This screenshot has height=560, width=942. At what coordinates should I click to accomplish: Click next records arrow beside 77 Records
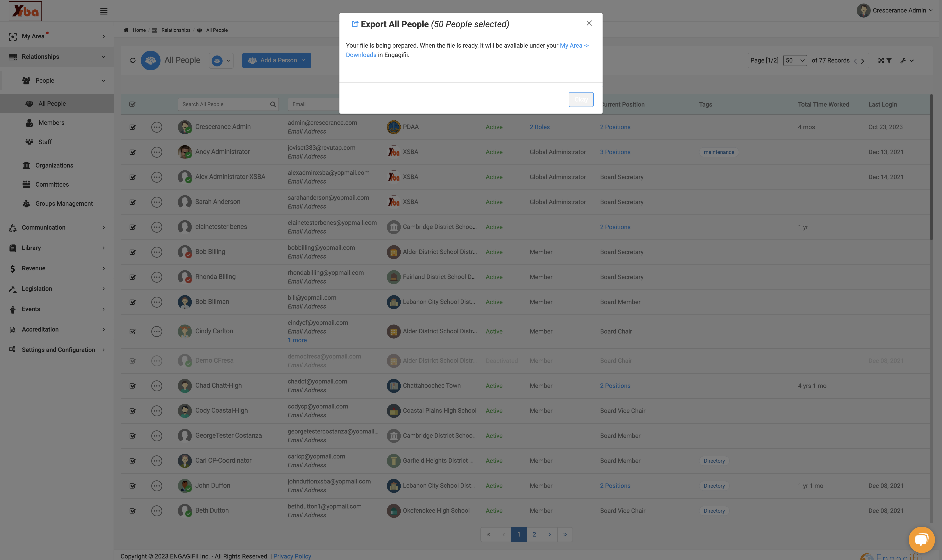click(862, 61)
